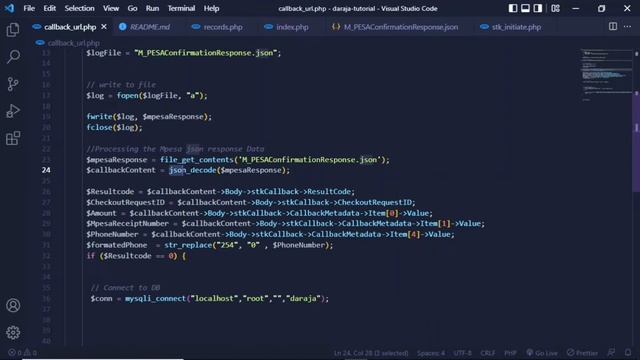
Task: Click callback_url.php in the breadcrumb
Action: [x=73, y=43]
